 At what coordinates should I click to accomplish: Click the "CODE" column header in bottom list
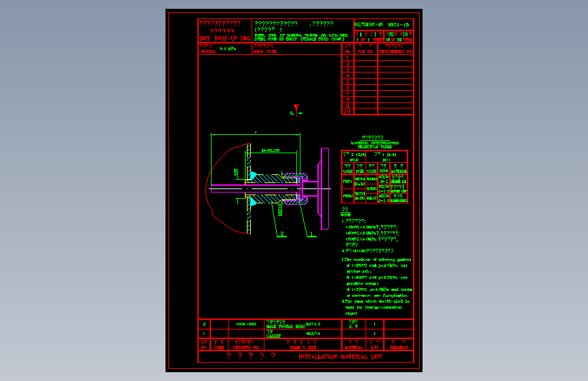pyautogui.click(x=219, y=348)
